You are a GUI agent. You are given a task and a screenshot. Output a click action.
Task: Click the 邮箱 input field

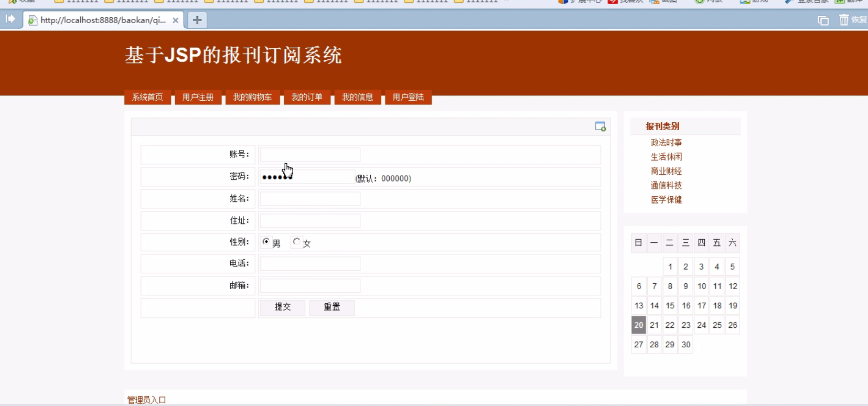point(310,285)
